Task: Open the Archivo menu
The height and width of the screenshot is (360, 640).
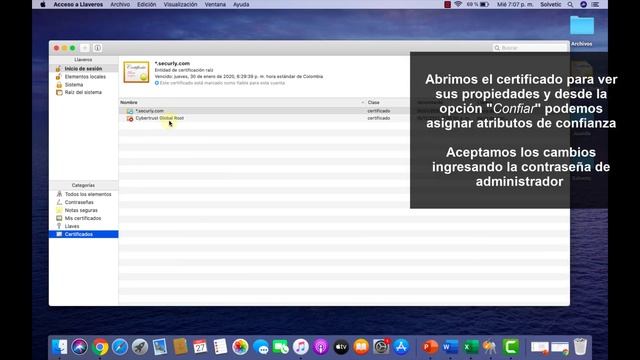Action: pyautogui.click(x=120, y=4)
